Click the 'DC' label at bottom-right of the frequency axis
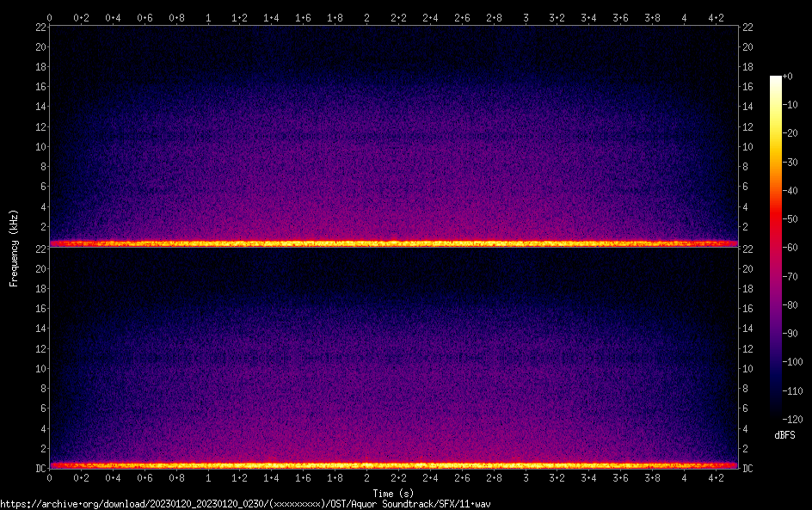 (748, 468)
